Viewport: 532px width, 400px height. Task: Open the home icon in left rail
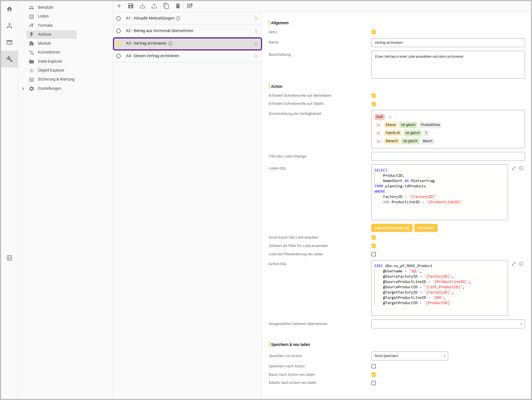pos(9,9)
